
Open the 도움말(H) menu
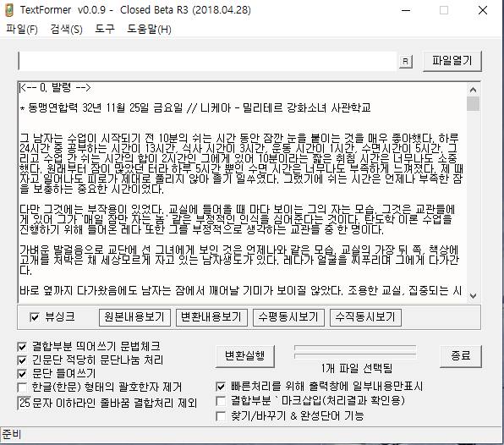[x=149, y=30]
